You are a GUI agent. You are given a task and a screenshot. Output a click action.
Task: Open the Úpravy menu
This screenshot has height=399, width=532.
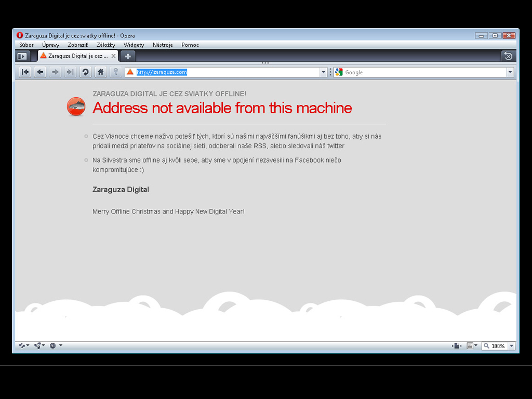tap(50, 45)
